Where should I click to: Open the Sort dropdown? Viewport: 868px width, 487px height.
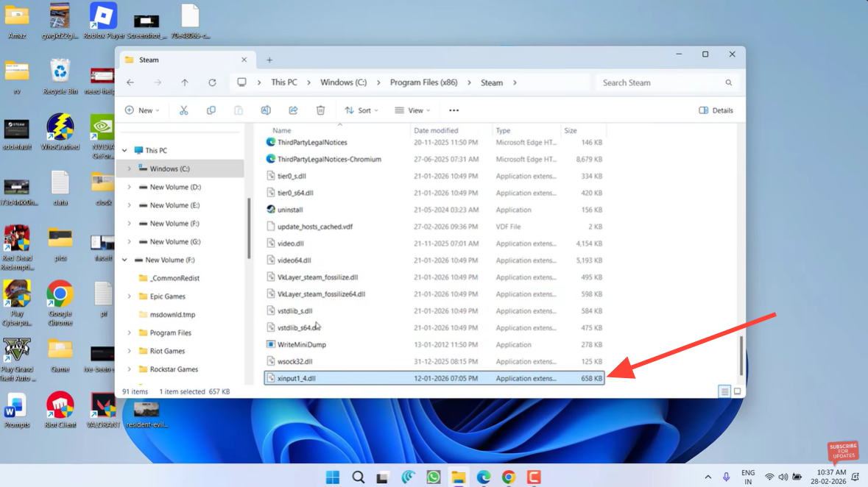point(361,110)
